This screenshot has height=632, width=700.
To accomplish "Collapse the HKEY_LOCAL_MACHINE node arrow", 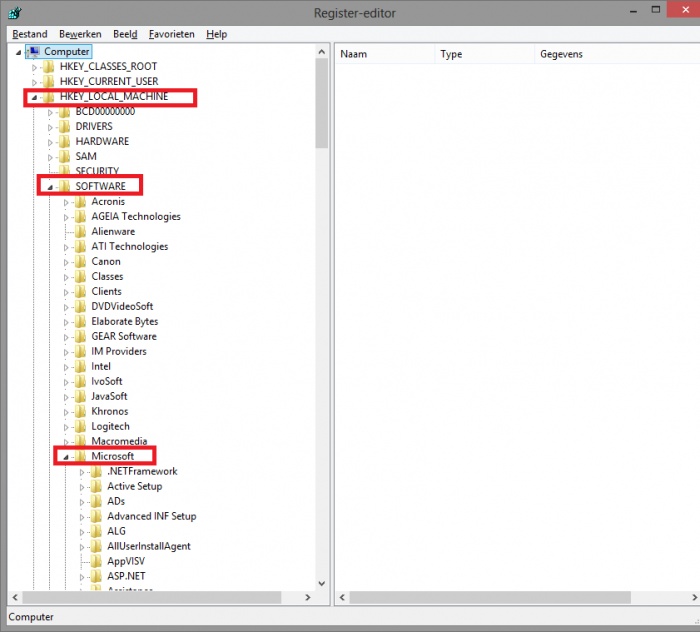I will click(x=34, y=97).
